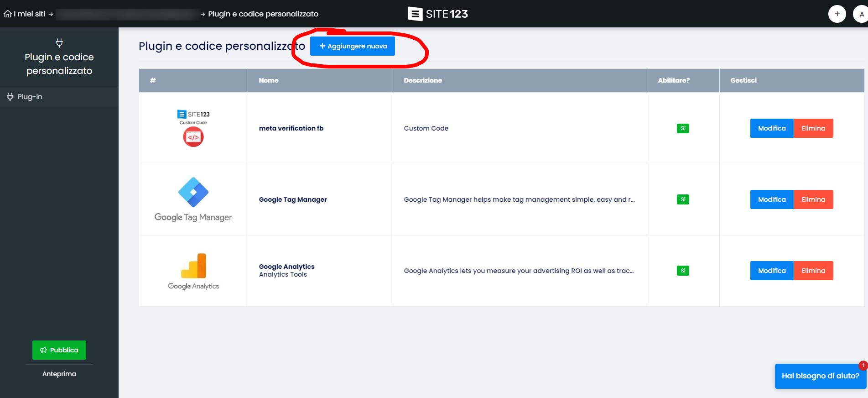Click the meta verification fb name
Image resolution: width=868 pixels, height=398 pixels.
pos(291,128)
